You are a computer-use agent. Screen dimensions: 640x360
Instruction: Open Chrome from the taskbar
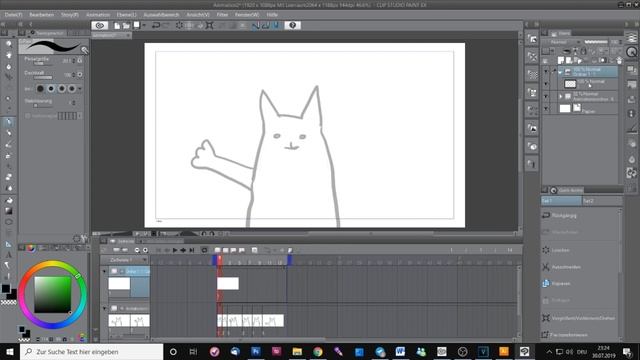coord(318,351)
